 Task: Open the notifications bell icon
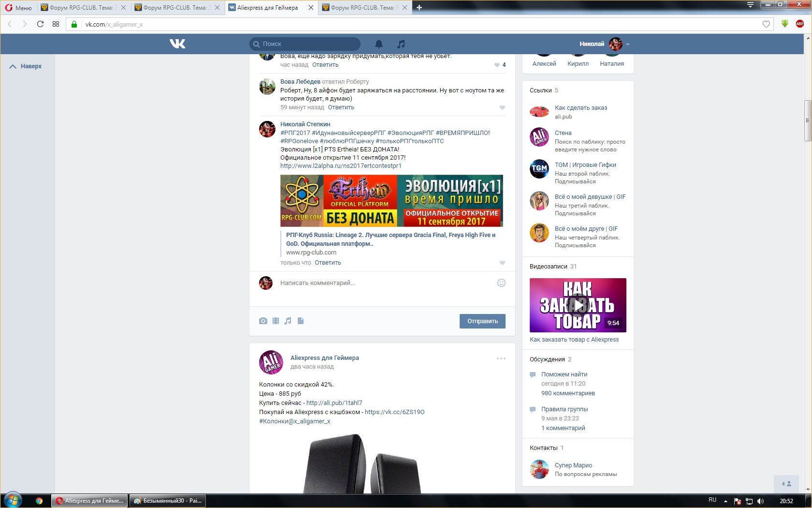tap(379, 44)
